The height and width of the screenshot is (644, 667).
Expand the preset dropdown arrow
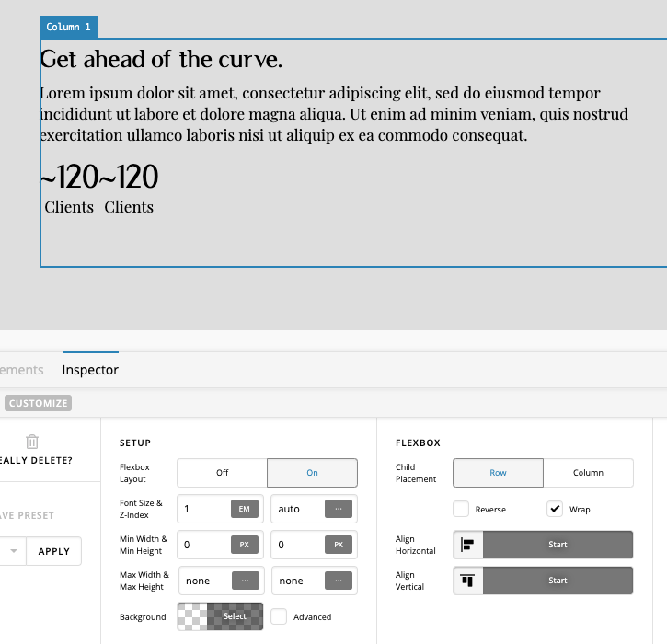tap(14, 551)
